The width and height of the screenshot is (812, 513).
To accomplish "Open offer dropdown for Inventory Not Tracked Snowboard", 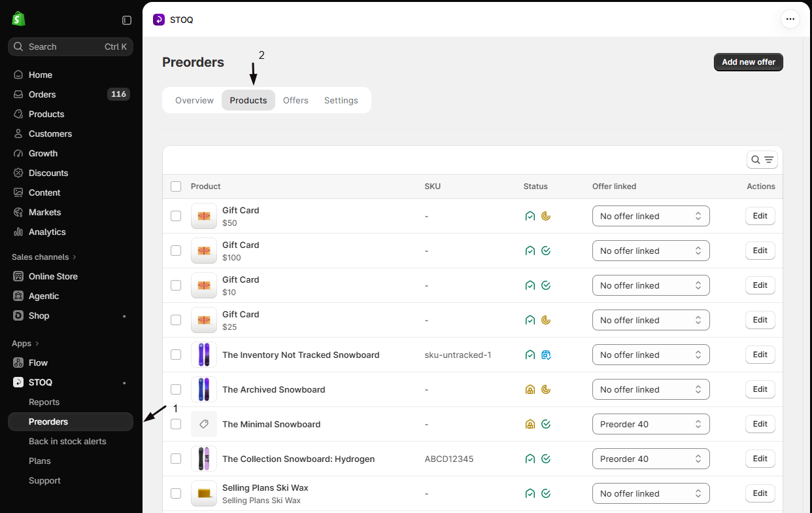I will [651, 355].
